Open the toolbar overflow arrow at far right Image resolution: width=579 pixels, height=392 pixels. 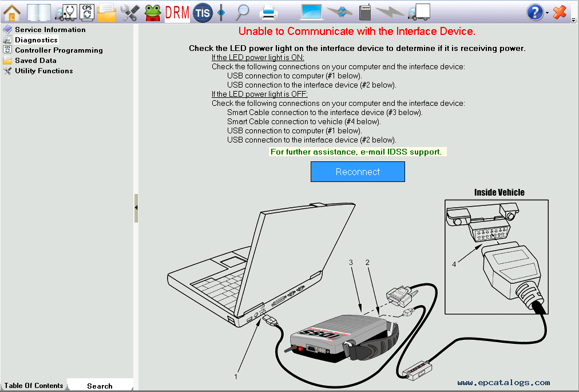(573, 20)
